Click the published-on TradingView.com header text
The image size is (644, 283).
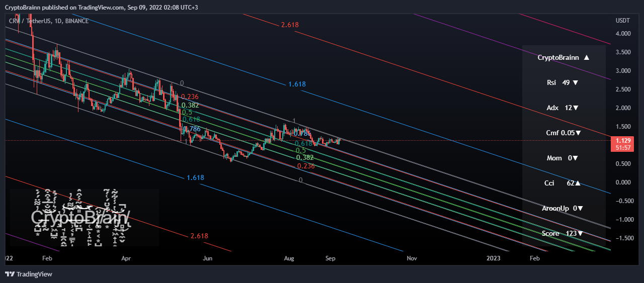coord(102,7)
